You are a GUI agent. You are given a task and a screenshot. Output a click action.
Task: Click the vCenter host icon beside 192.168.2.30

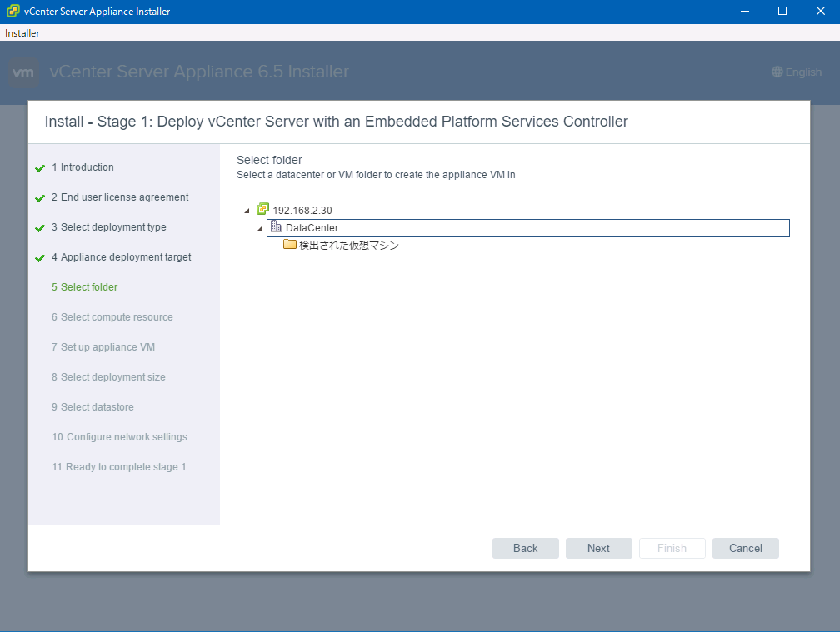262,209
